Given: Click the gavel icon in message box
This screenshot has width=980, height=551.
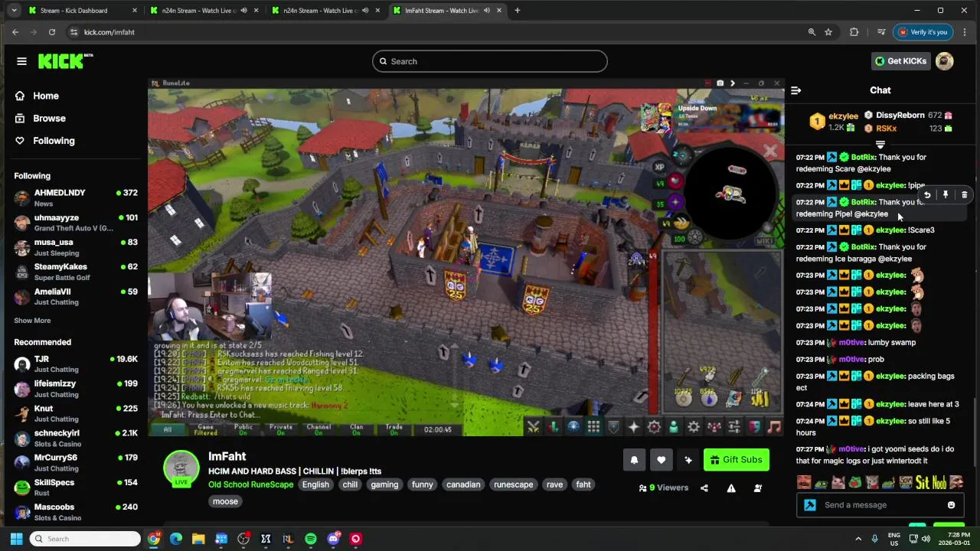Looking at the screenshot, I should 810,505.
